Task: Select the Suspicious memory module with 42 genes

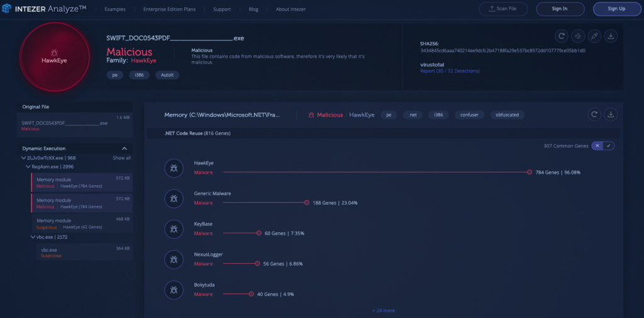Action: tap(82, 224)
